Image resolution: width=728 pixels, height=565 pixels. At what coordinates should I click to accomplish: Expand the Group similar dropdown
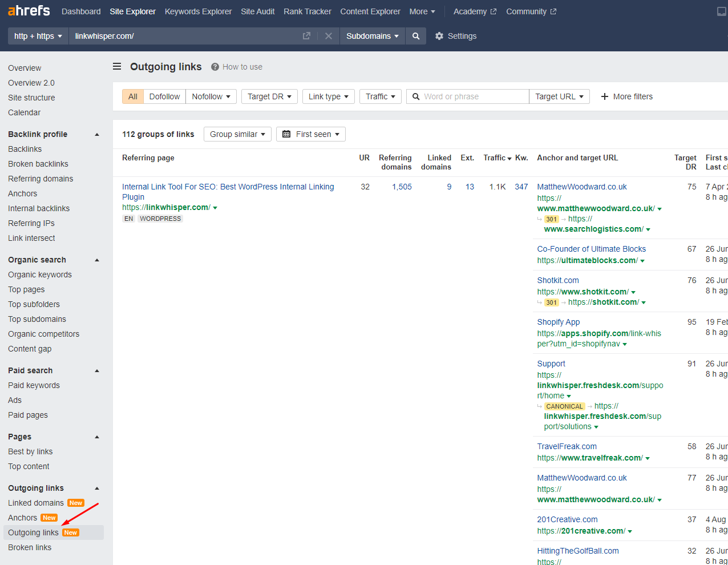tap(237, 134)
